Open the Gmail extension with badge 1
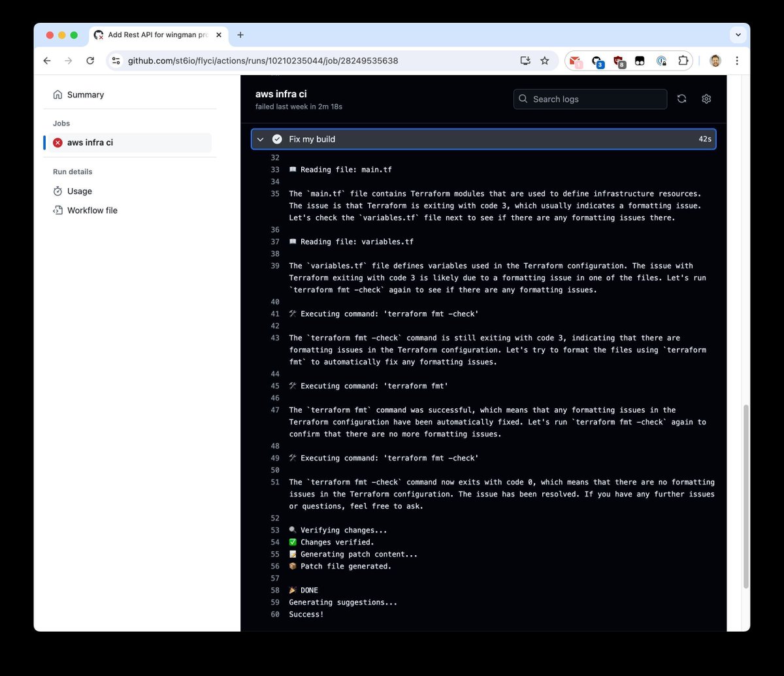Screen dimensions: 784x676 click(576, 61)
